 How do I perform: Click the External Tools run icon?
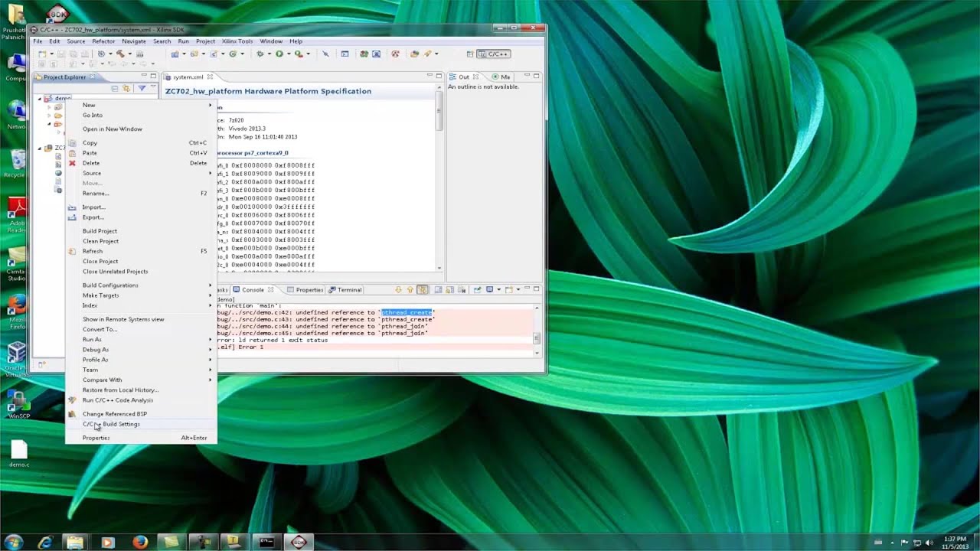coord(299,54)
